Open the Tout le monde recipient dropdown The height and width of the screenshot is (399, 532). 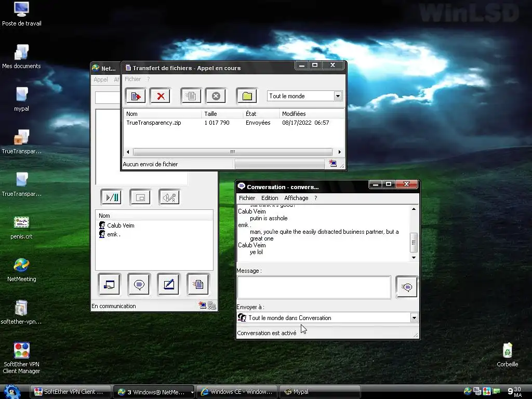338,96
